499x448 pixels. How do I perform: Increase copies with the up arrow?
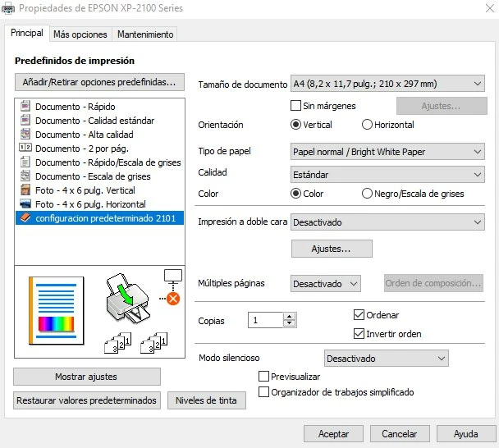289,317
